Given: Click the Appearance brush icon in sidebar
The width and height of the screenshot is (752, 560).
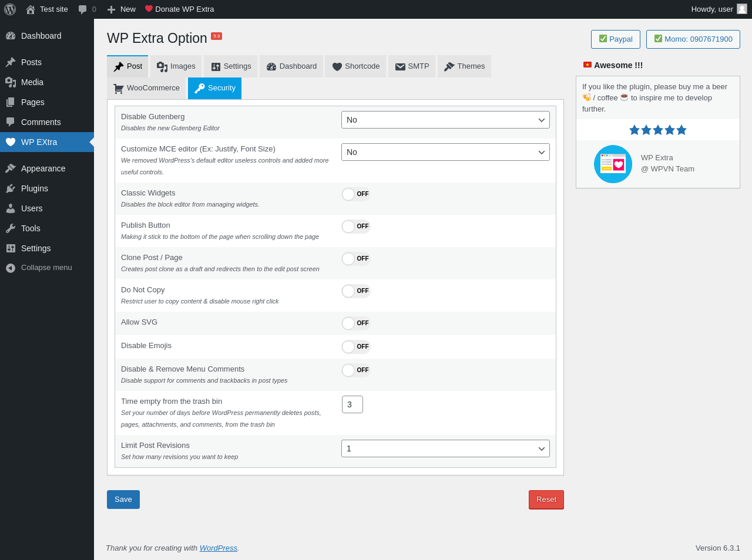Looking at the screenshot, I should (11, 168).
